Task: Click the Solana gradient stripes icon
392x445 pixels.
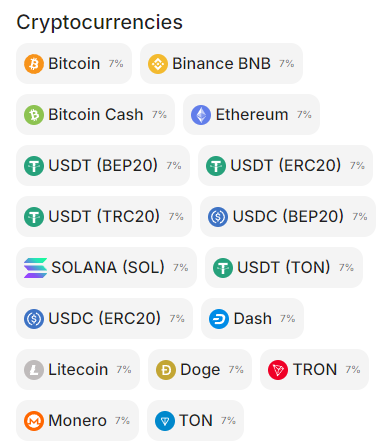Action: (x=35, y=268)
